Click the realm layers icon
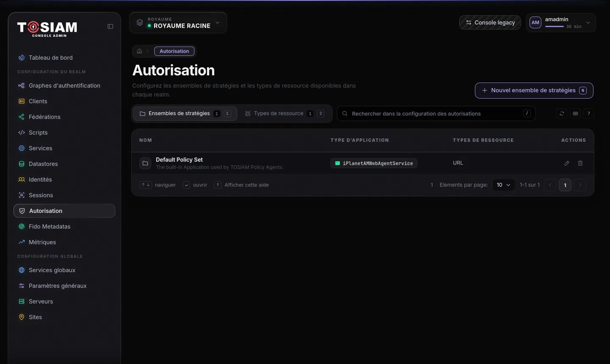This screenshot has width=610, height=364. point(139,22)
